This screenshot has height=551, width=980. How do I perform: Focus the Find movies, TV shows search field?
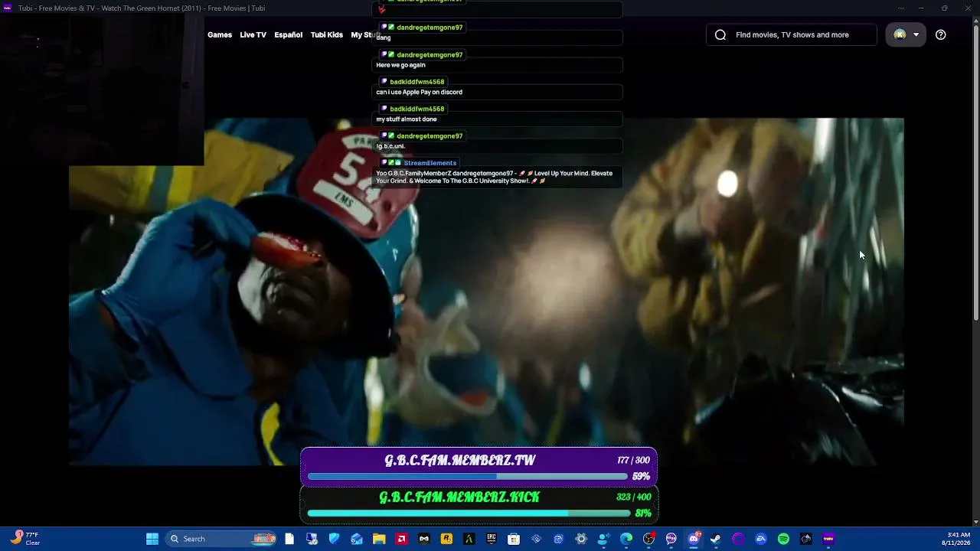coord(792,34)
